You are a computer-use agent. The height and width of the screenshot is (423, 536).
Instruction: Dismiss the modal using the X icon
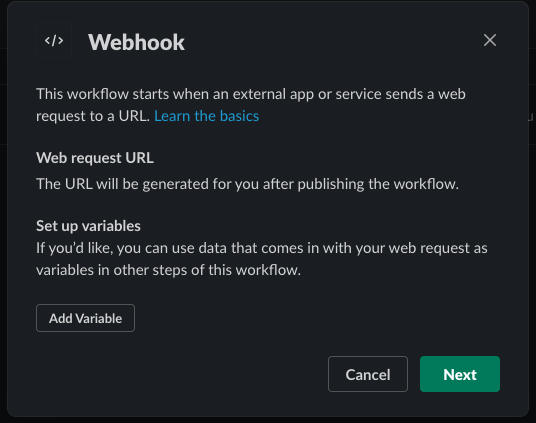point(490,40)
